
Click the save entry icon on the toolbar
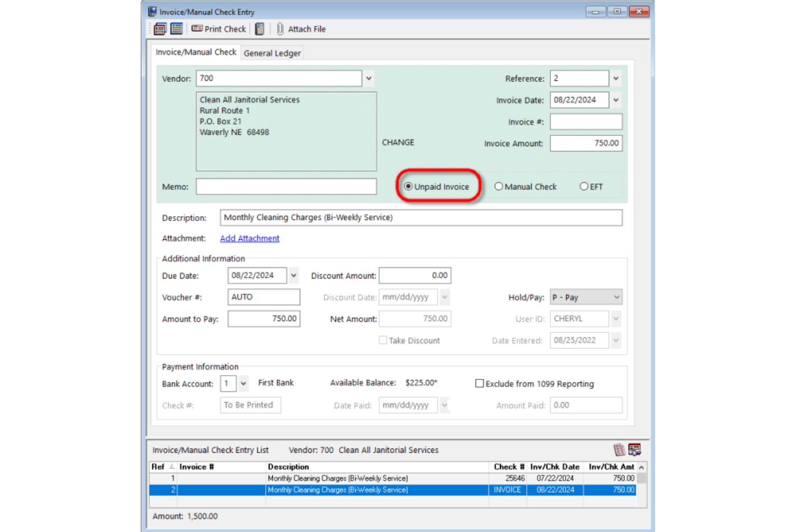(x=160, y=29)
